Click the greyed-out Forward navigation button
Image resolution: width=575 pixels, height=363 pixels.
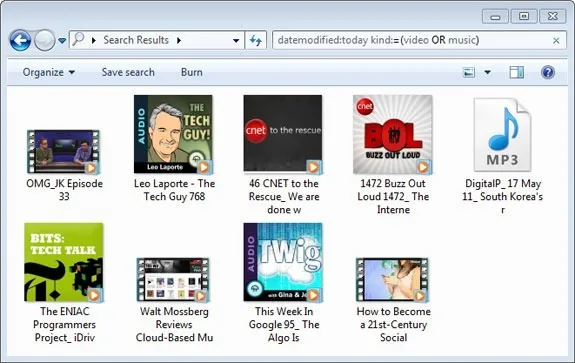tap(44, 40)
